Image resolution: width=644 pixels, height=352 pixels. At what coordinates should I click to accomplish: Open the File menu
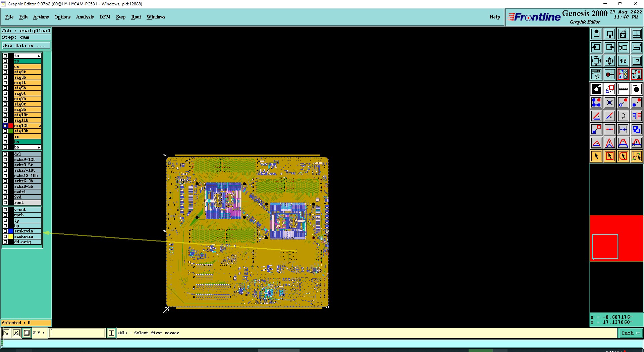click(9, 17)
